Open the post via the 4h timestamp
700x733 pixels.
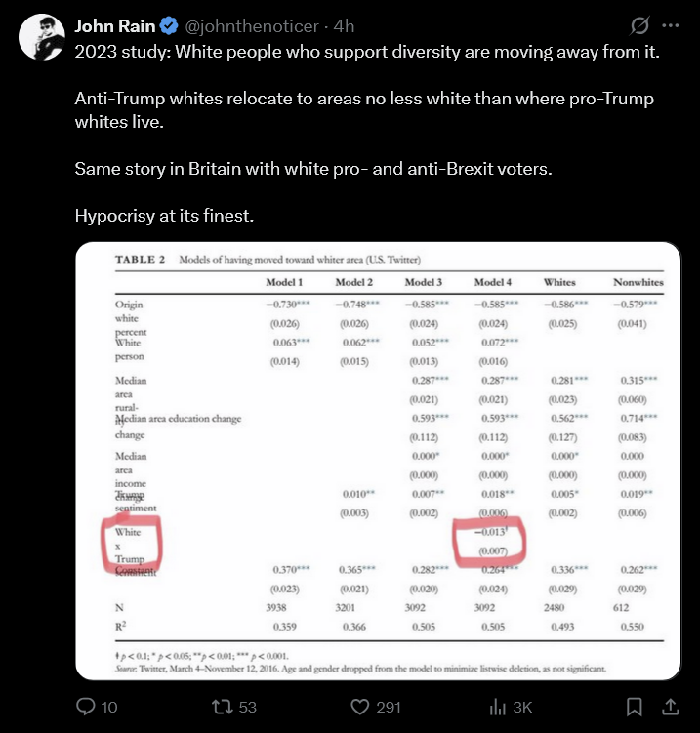coord(344,26)
